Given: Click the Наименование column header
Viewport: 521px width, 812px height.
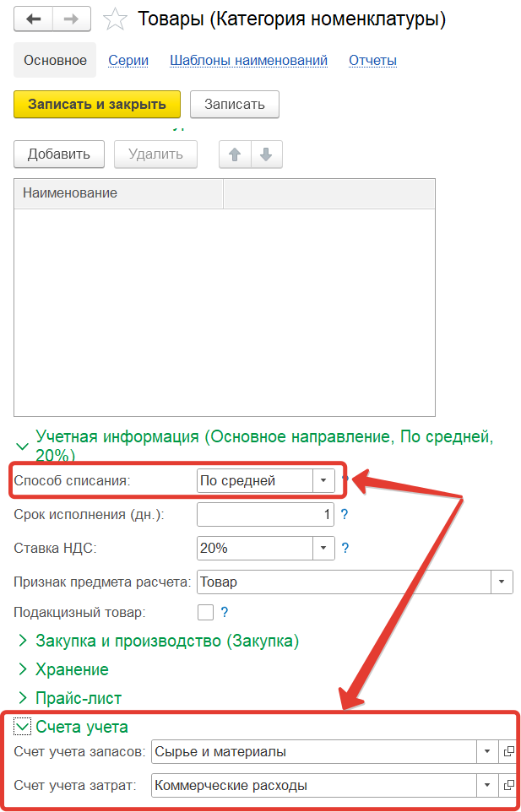Looking at the screenshot, I should (118, 193).
